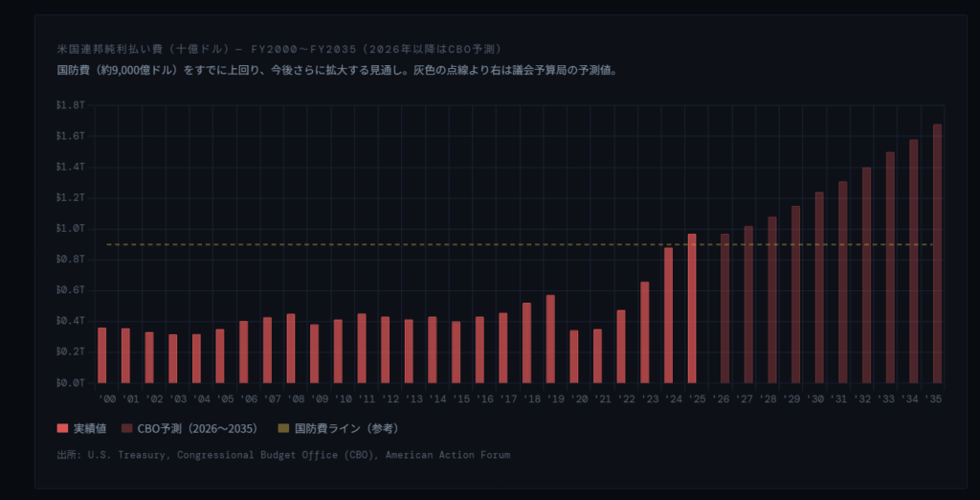Click the '24 bar near the dashed line
Screen dimensions: 980x500
[x=668, y=315]
